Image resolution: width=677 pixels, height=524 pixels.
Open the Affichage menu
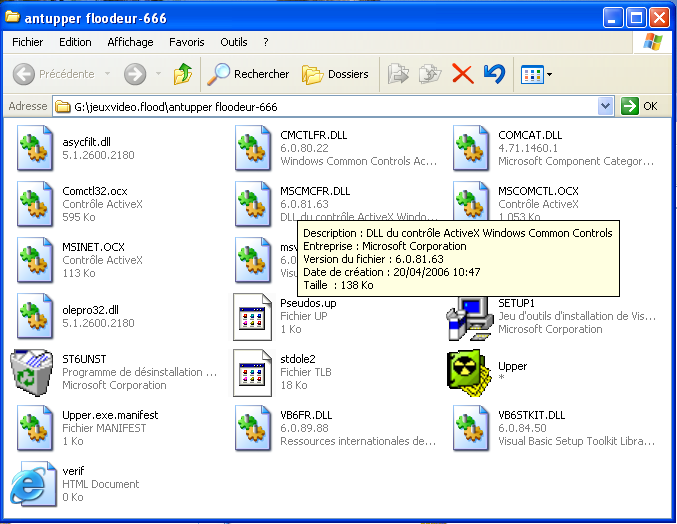130,42
